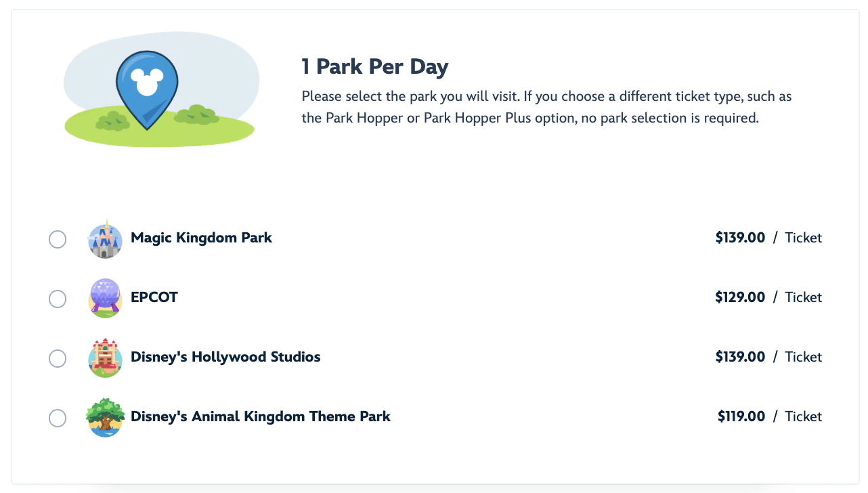868x493 pixels.
Task: Click the $119.00 Animal Kingdom ticket price
Action: tap(741, 416)
